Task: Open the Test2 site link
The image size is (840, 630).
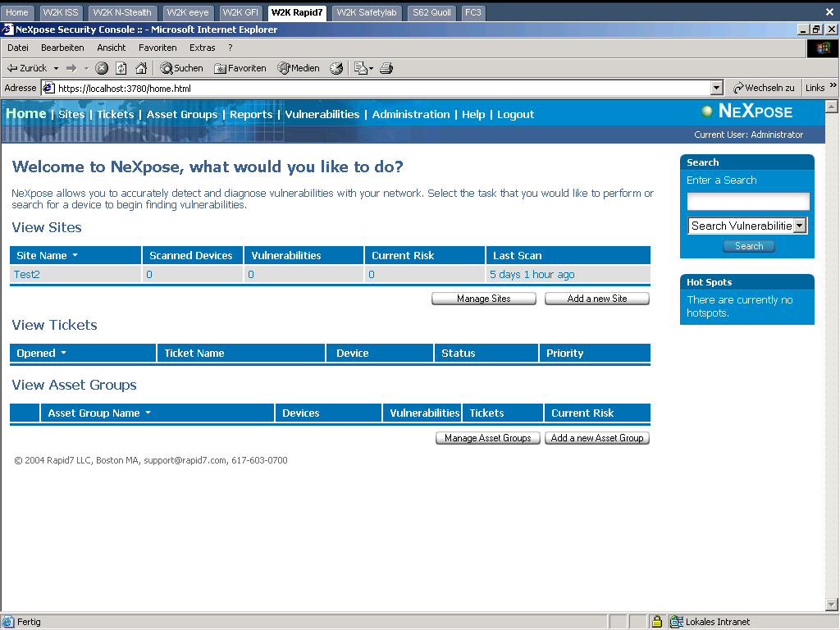Action: [x=27, y=274]
